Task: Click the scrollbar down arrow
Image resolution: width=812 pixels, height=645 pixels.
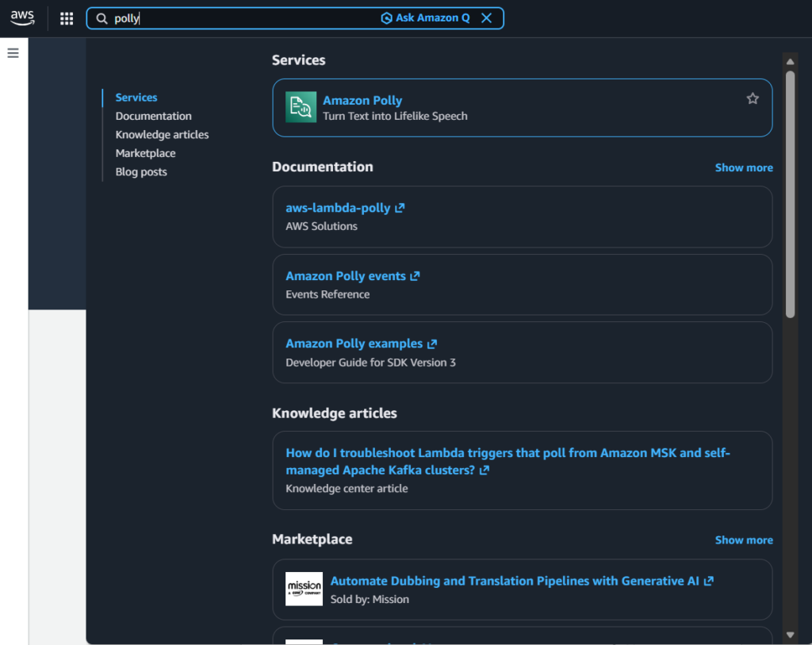Action: pos(790,635)
